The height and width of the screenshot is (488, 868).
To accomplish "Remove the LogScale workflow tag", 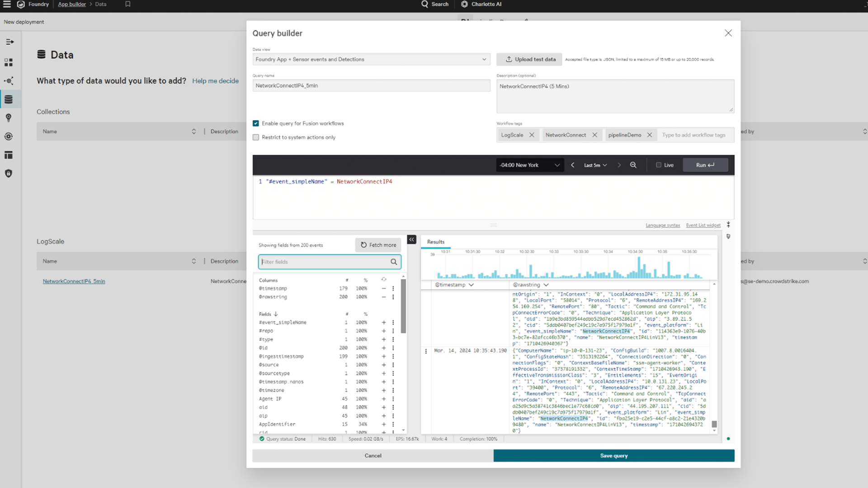I will click(x=532, y=135).
